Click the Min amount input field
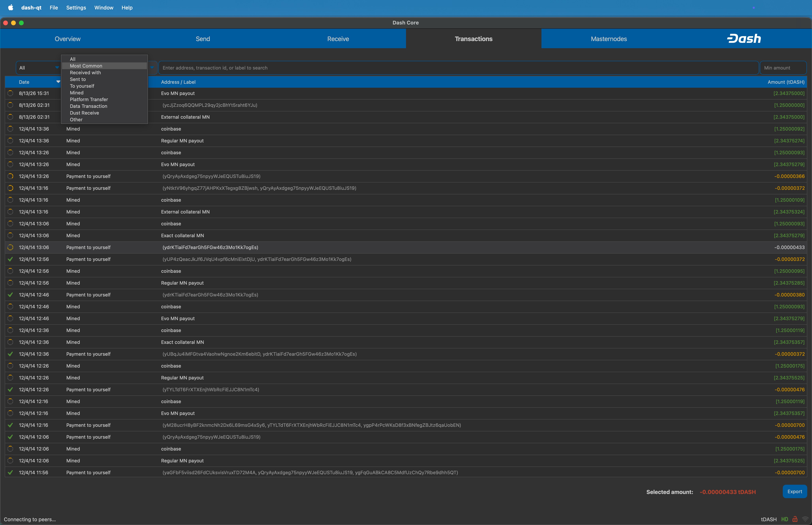812x525 pixels. coord(783,68)
